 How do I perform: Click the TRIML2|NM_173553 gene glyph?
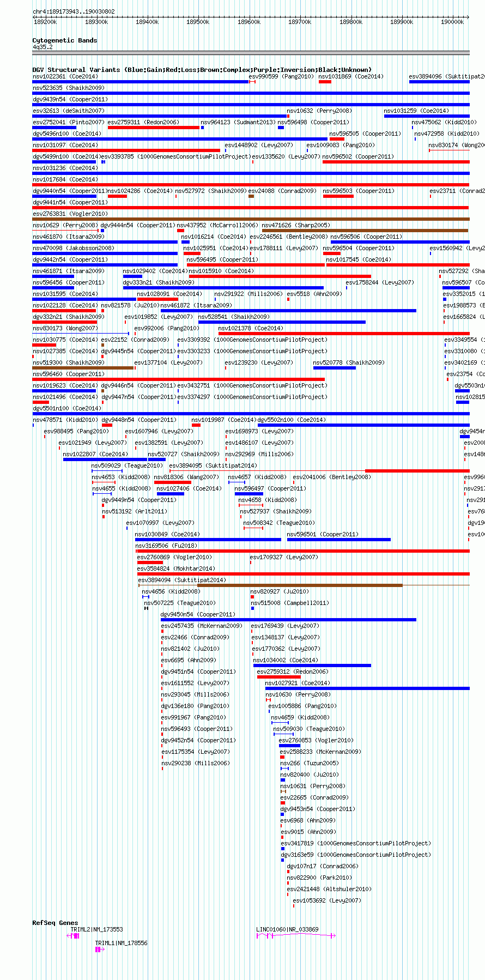point(73,935)
